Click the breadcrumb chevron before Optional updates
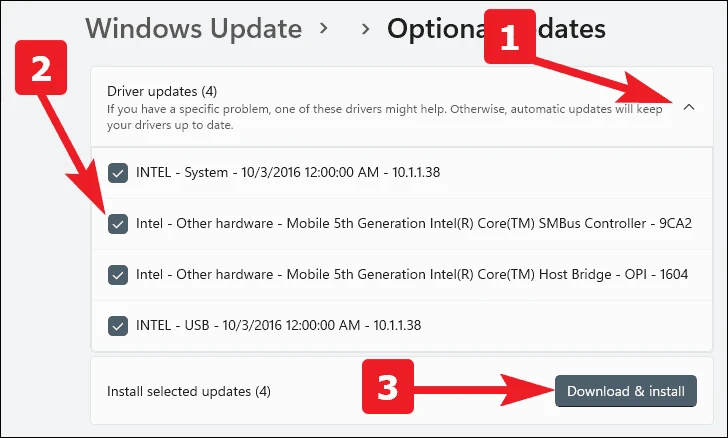 pos(366,29)
